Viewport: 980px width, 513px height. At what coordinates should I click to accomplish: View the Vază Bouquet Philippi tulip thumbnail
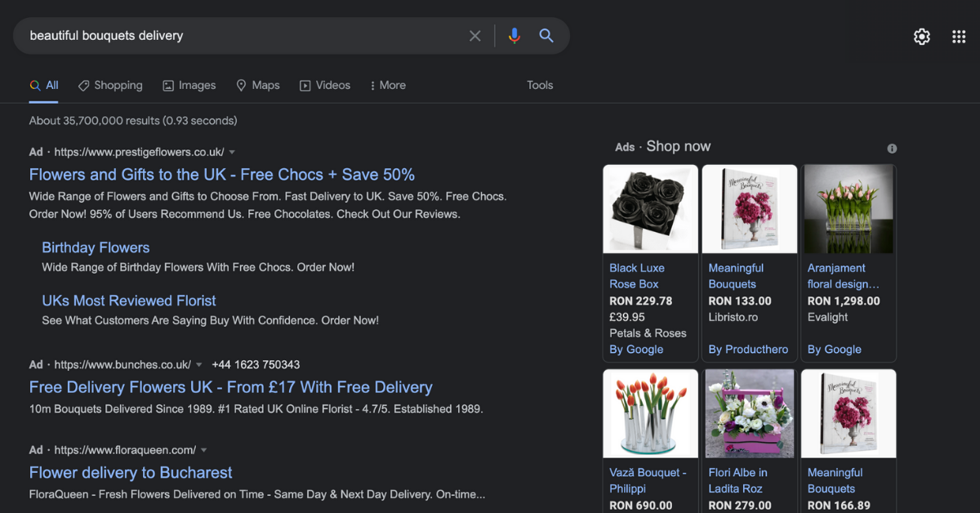(x=650, y=413)
